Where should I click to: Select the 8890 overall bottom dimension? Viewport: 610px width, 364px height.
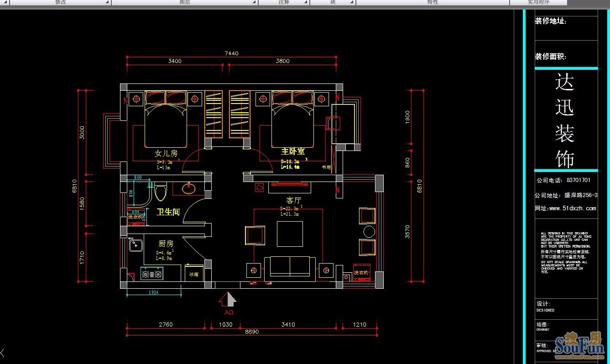coord(251,332)
